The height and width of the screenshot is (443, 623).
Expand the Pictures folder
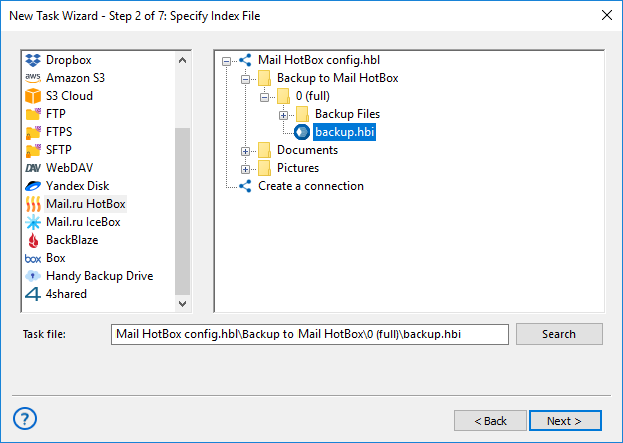tap(246, 170)
